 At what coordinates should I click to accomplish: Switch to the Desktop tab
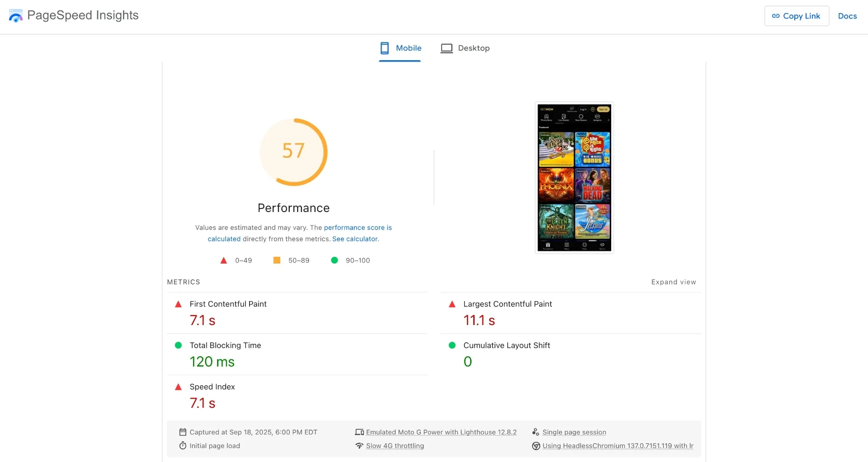click(x=465, y=48)
